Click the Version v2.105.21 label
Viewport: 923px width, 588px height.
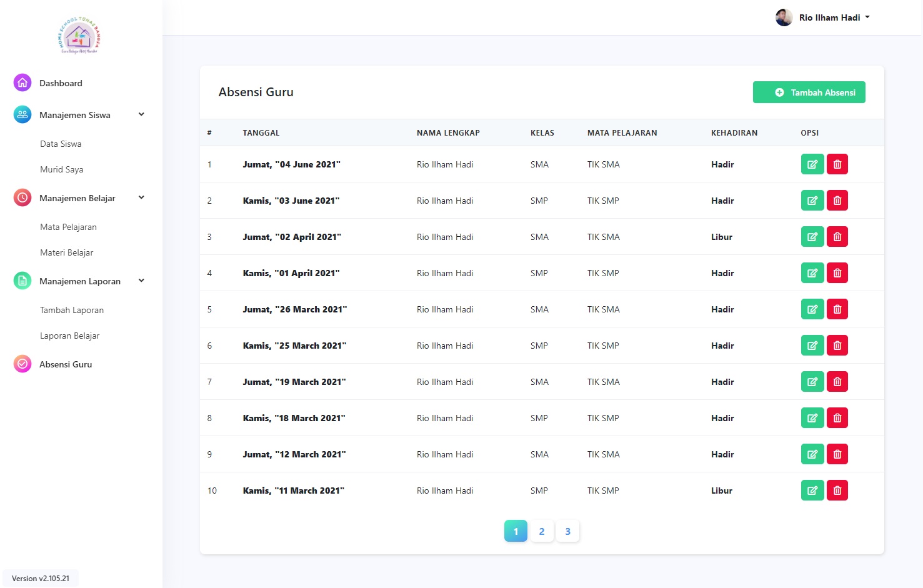tap(41, 579)
